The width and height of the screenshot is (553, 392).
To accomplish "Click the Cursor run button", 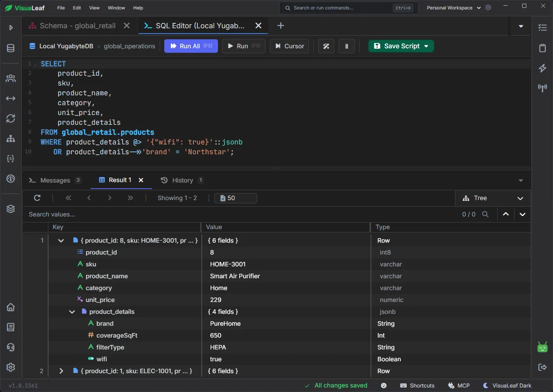I will pos(289,46).
